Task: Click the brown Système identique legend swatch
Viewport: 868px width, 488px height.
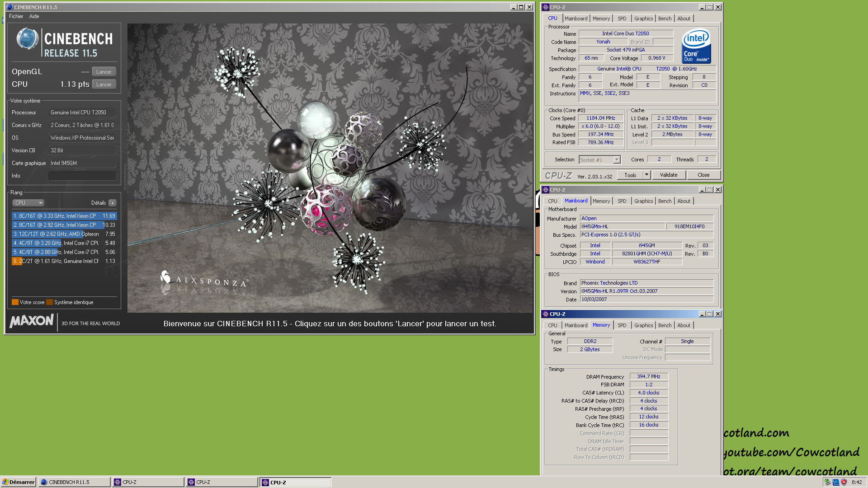Action: (50, 302)
